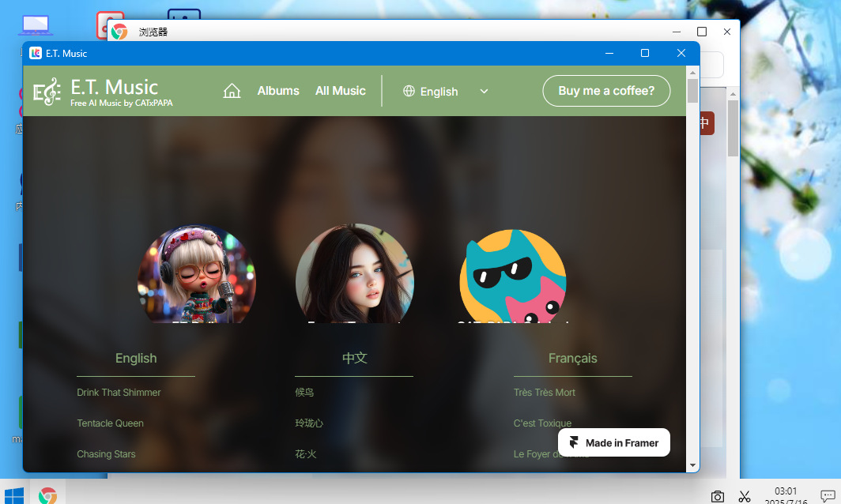Viewport: 841px width, 504px height.
Task: Open the All Music page
Action: tap(341, 91)
